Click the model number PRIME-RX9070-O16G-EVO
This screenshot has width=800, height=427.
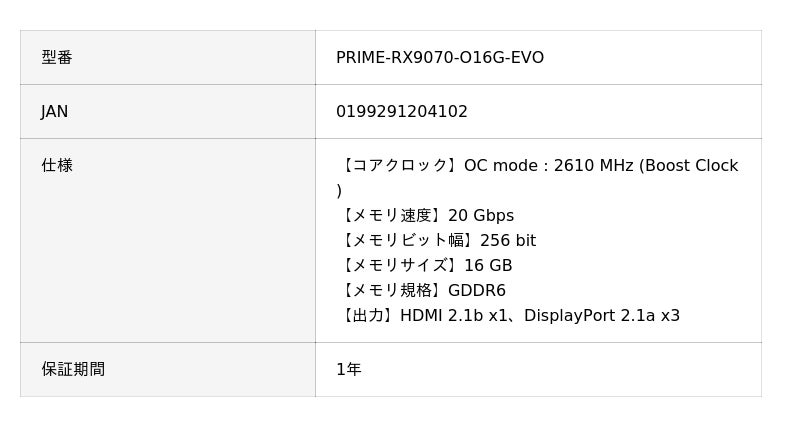[x=439, y=58]
